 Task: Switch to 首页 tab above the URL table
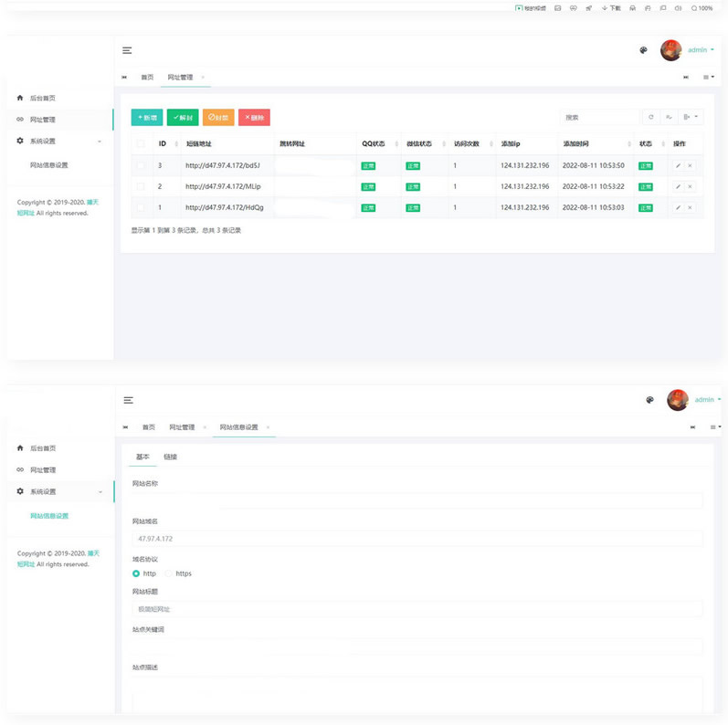pyautogui.click(x=146, y=78)
